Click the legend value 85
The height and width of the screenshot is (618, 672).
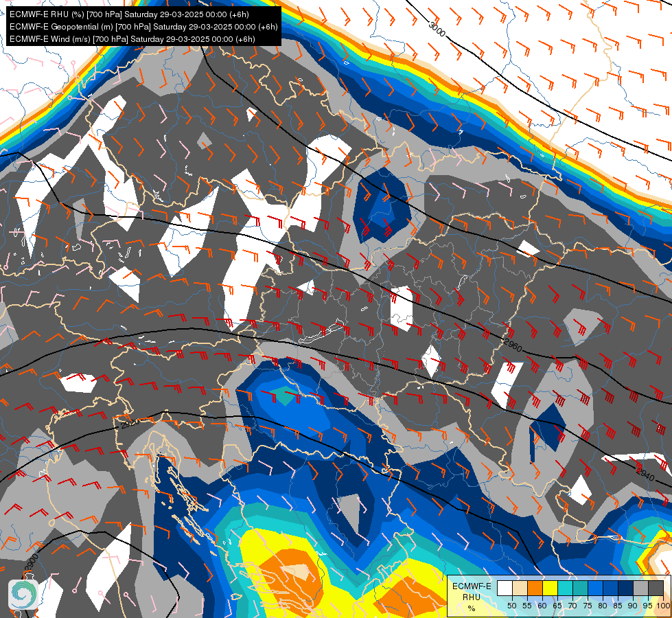click(x=618, y=606)
